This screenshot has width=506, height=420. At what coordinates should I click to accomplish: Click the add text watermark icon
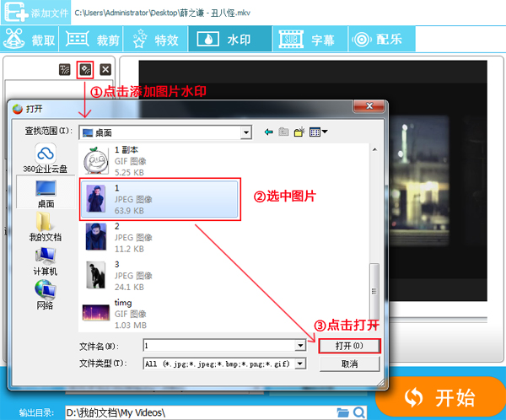[x=65, y=70]
